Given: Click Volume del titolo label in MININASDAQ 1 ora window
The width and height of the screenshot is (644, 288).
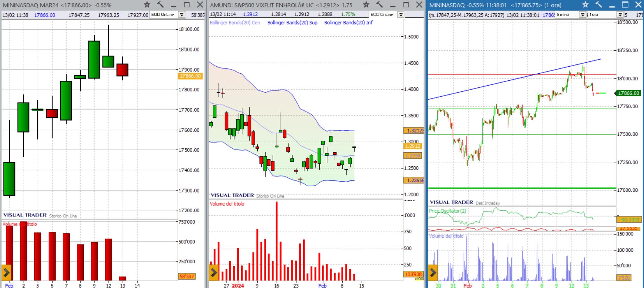Looking at the screenshot, I should (446, 236).
